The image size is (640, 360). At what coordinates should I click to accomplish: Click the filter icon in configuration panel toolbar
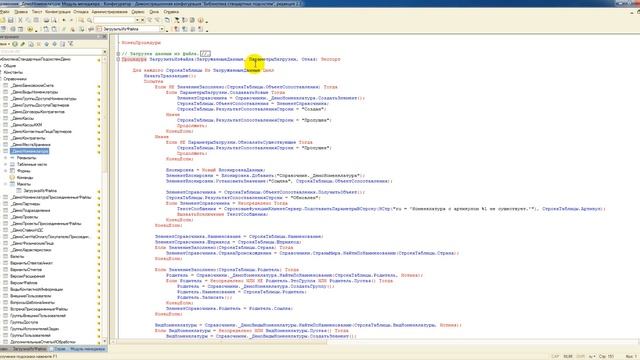pyautogui.click(x=70, y=44)
